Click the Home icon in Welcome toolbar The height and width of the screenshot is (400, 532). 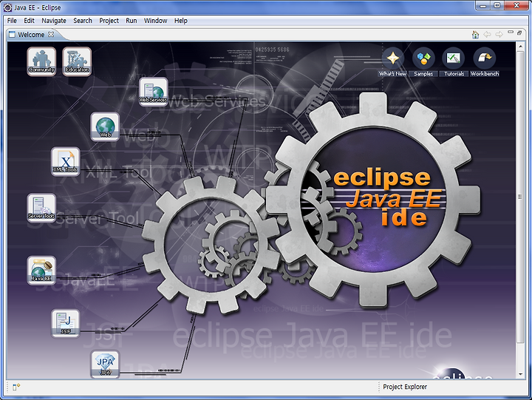point(475,34)
